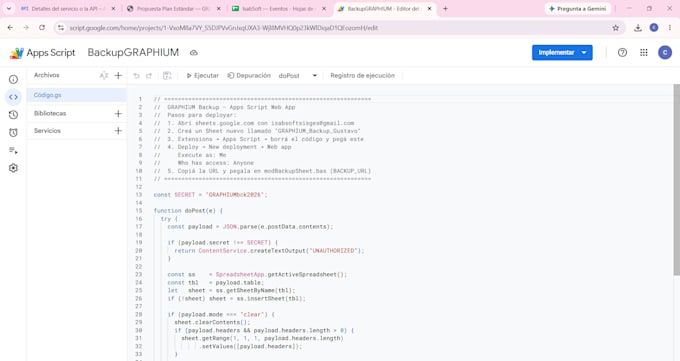
Task: Click the Apps Script logo
Action: point(42,53)
